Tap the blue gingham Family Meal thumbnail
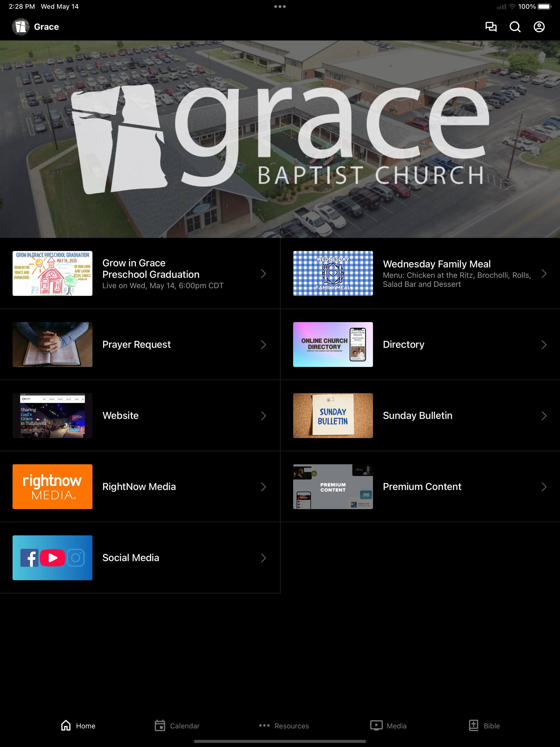This screenshot has width=560, height=747. [333, 273]
